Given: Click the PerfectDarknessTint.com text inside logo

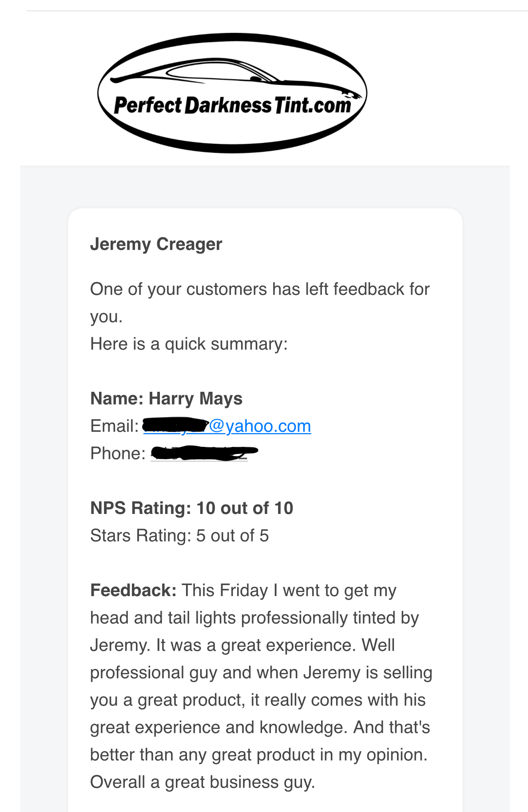Looking at the screenshot, I should click(x=232, y=106).
